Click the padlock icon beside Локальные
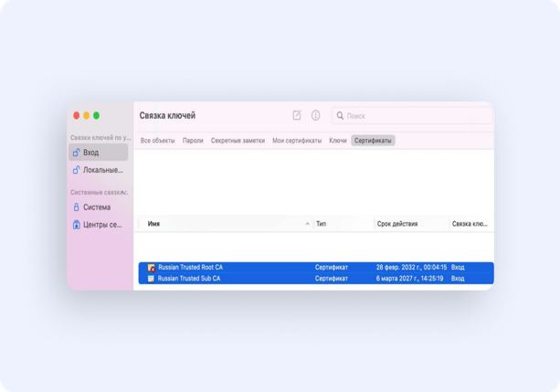Image resolution: width=560 pixels, height=392 pixels. tap(76, 170)
